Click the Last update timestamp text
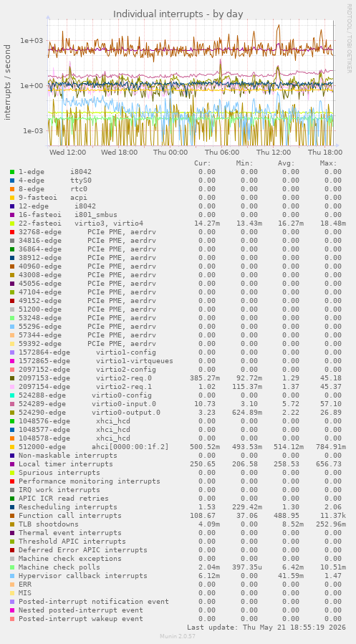 pyautogui.click(x=266, y=628)
